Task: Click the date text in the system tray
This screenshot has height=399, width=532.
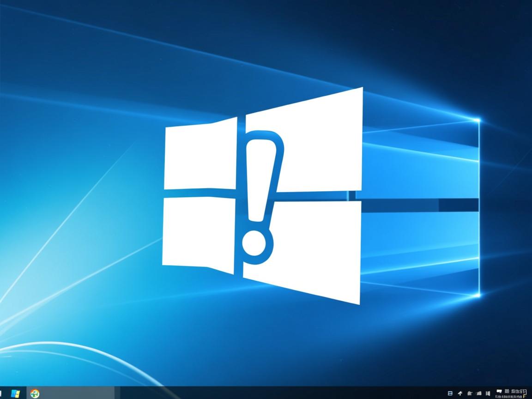Action: pos(513,396)
